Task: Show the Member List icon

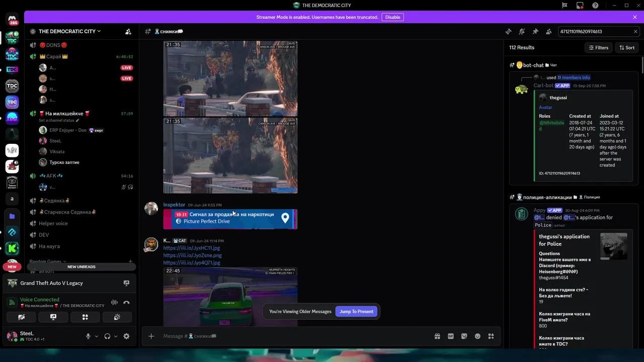Action: [x=549, y=31]
